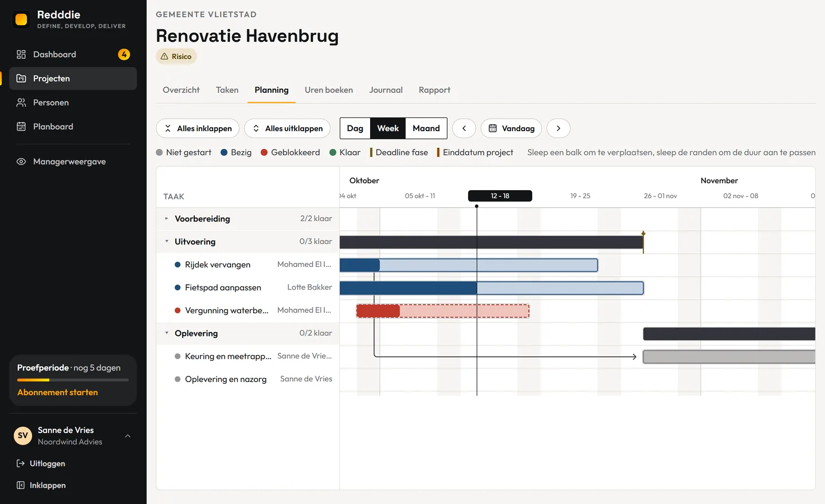825x504 pixels.
Task: Open Planboard in the sidebar
Action: coord(73,127)
